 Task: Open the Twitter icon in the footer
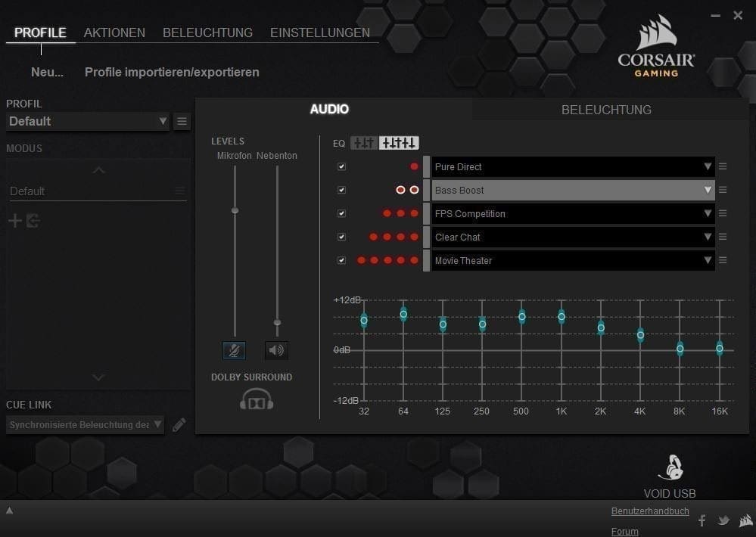pos(723,520)
